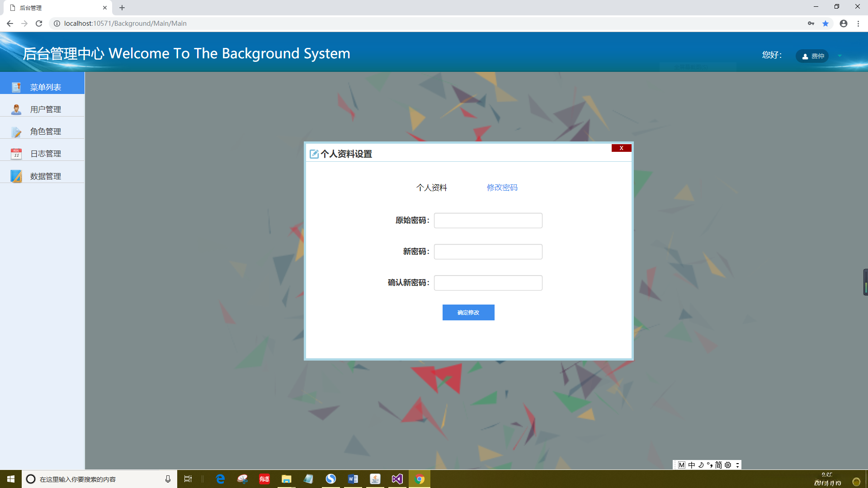This screenshot has width=868, height=488.
Task: Select the 修改密码 tab
Action: tap(502, 187)
